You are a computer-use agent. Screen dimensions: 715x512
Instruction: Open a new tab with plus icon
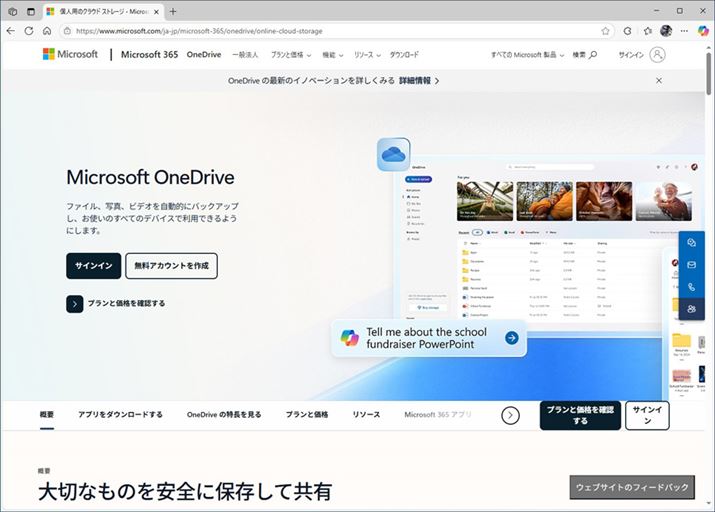pyautogui.click(x=173, y=11)
